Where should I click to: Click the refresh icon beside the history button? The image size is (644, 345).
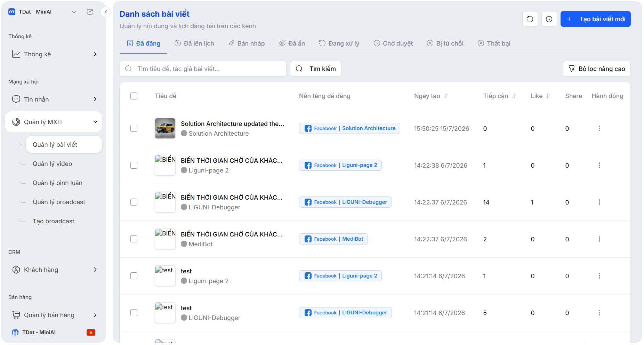click(530, 19)
